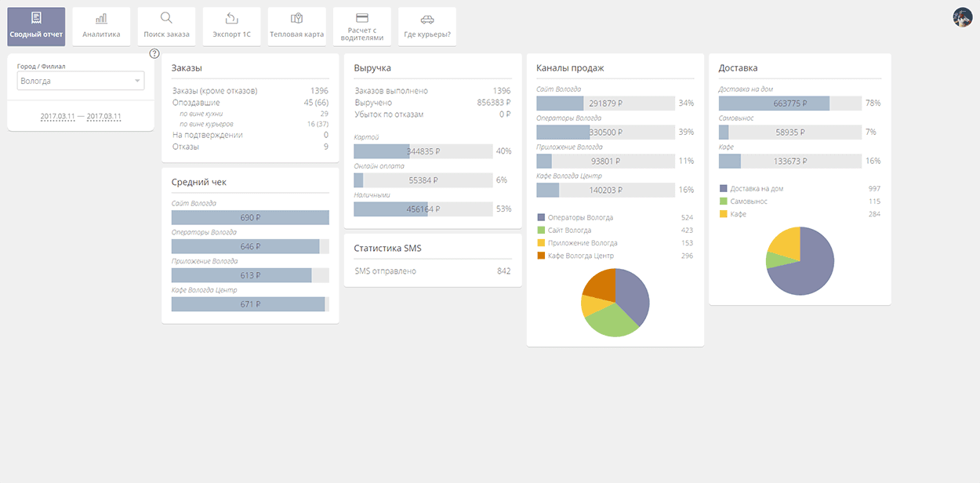
Task: Click the Приложение Вологда legend swatch
Action: tap(541, 243)
